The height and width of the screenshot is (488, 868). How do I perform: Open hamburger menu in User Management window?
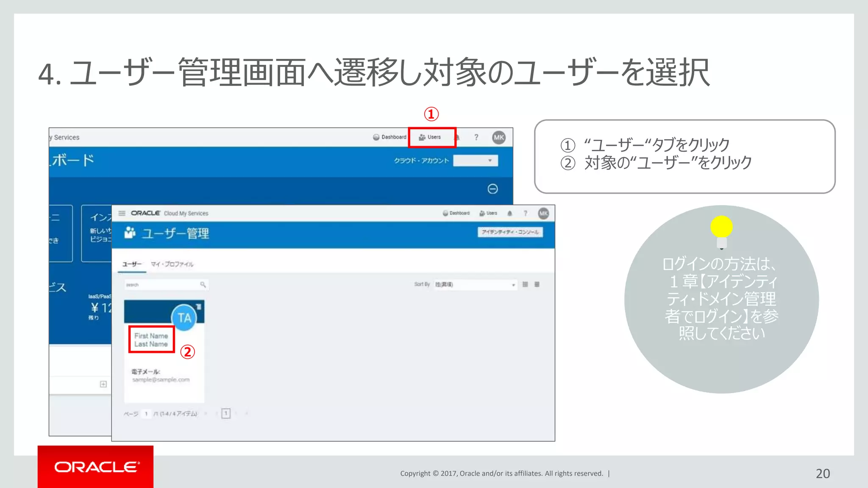pyautogui.click(x=122, y=213)
